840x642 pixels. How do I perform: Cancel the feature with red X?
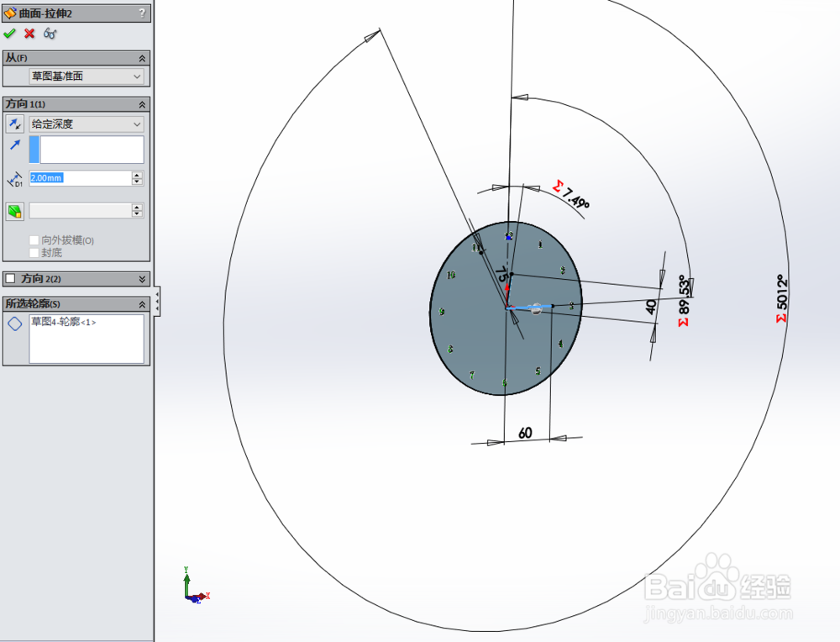coord(29,34)
